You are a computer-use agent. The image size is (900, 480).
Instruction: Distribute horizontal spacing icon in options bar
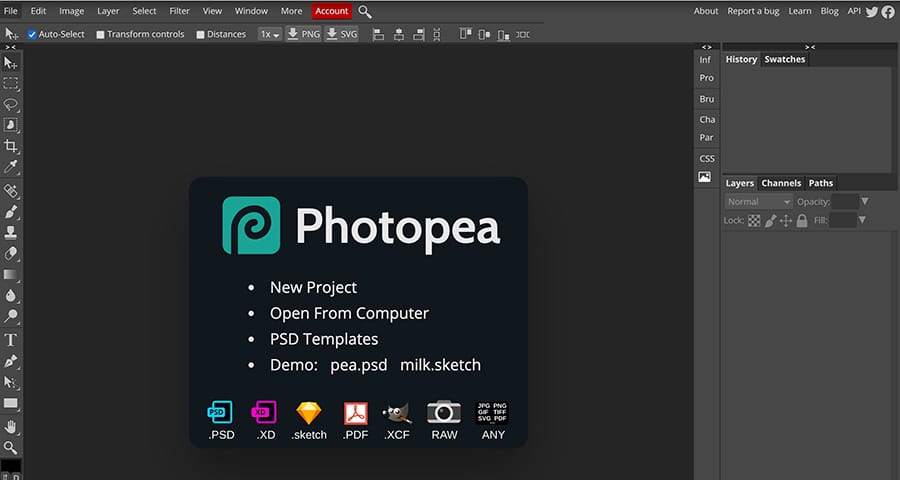pos(523,34)
